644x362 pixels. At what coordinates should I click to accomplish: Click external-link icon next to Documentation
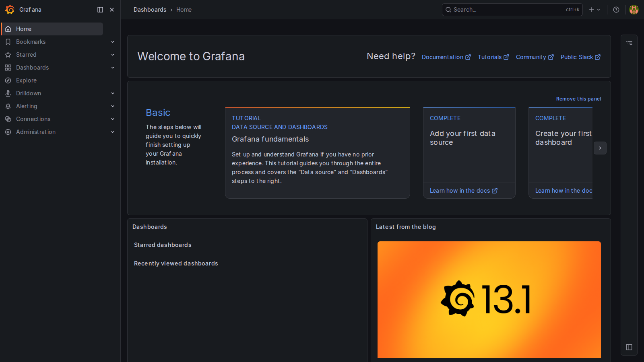[x=468, y=57]
